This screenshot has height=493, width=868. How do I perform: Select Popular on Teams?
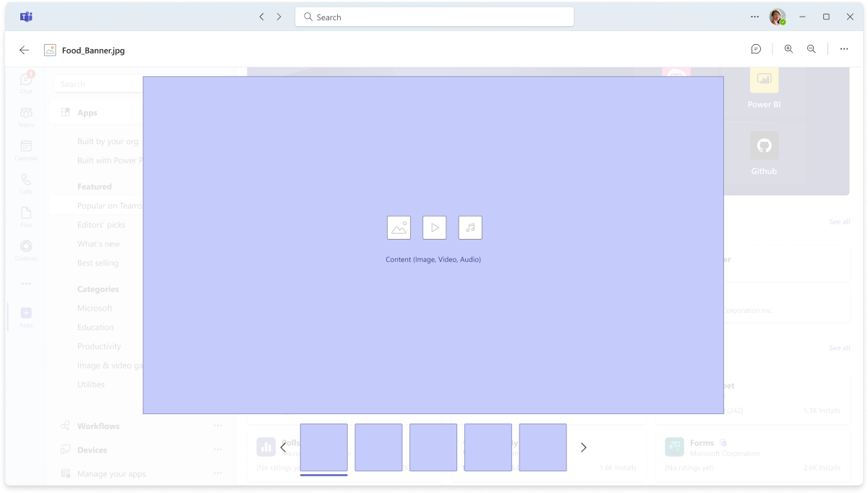[x=110, y=206]
